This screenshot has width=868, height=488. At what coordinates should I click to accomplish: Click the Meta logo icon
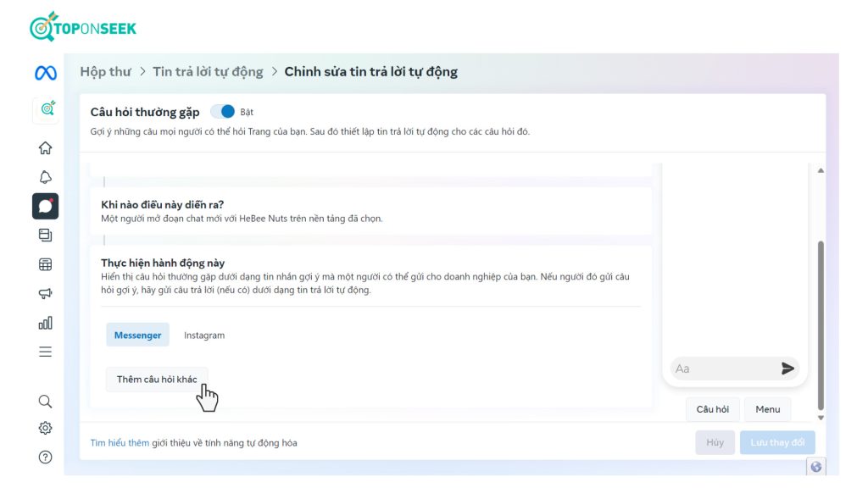pos(46,74)
